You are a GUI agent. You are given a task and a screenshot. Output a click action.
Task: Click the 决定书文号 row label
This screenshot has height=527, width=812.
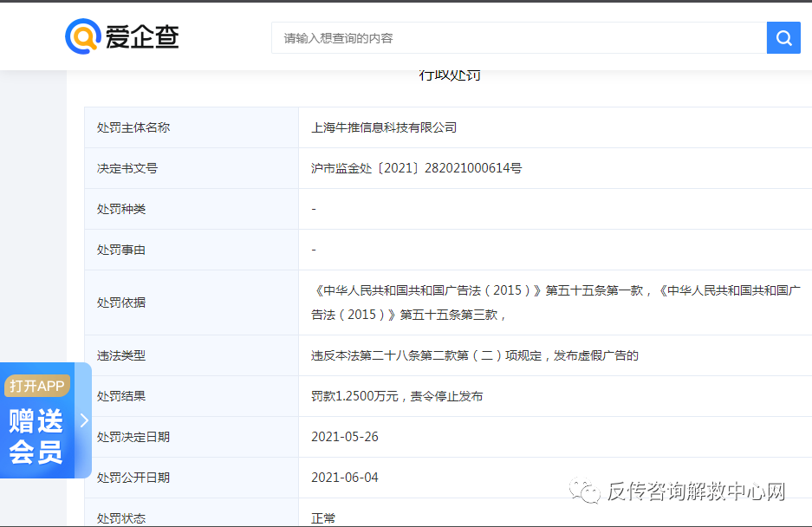[x=127, y=168]
